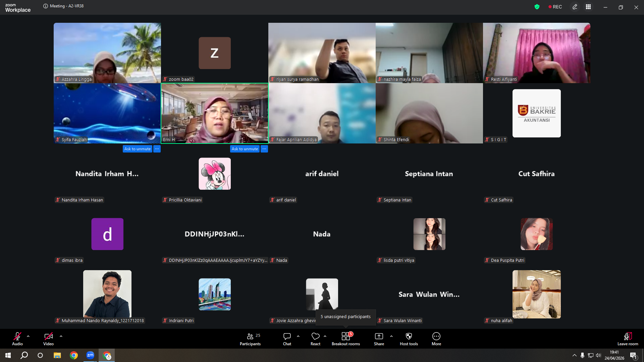644x362 pixels.
Task: Ask Syifa Fauziah to unmute
Action: pos(138,149)
